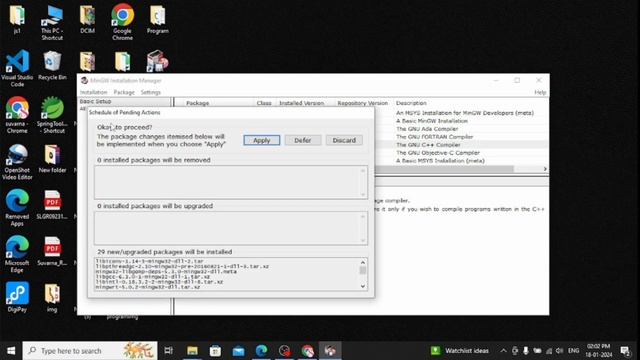Select libiconv-1.14-3 entry in install list

149,261
